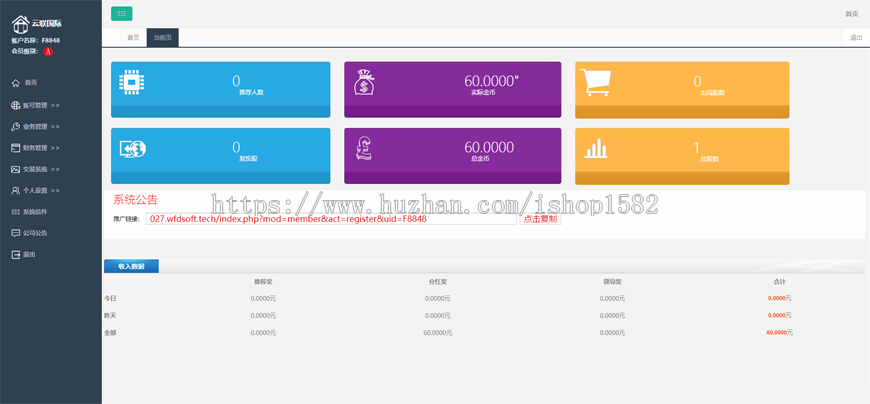Expand 业务管理 using its >> arrows
870x404 pixels.
tap(55, 127)
